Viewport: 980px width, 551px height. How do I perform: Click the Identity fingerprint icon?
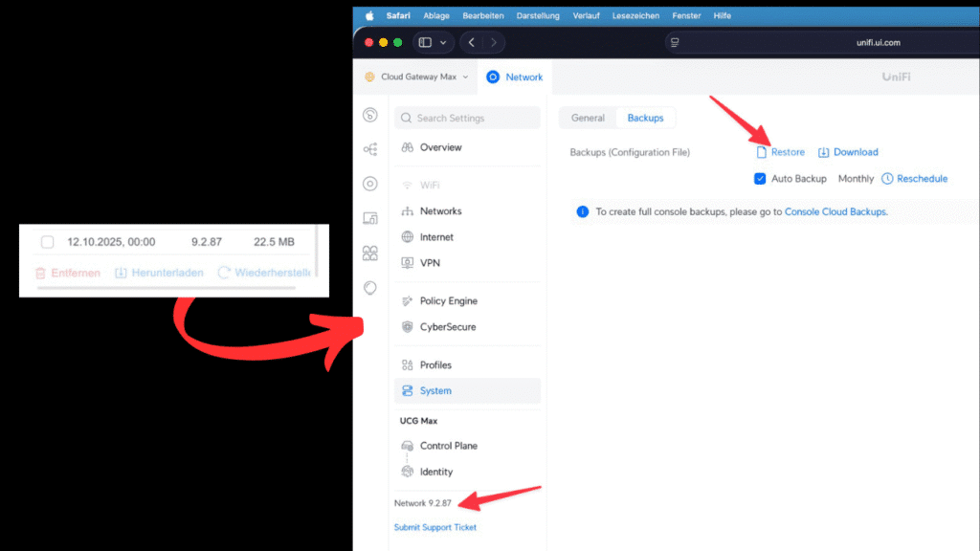pyautogui.click(x=408, y=472)
